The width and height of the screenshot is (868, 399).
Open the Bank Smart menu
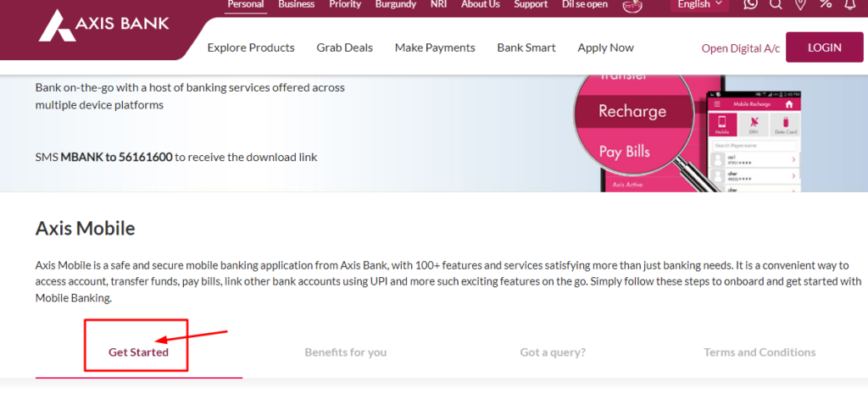[526, 47]
